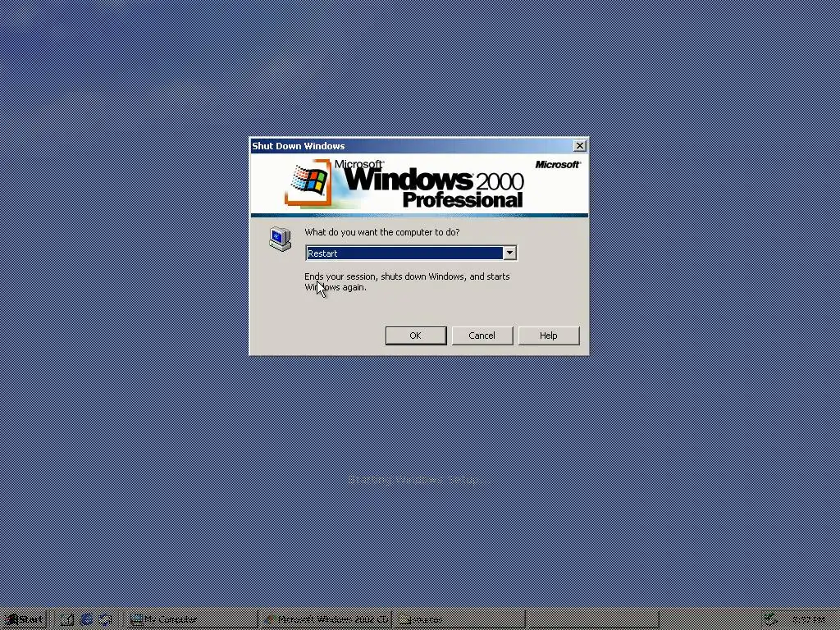This screenshot has width=840, height=630.
Task: Expand the shutdown action dropdown arrow
Action: (509, 253)
